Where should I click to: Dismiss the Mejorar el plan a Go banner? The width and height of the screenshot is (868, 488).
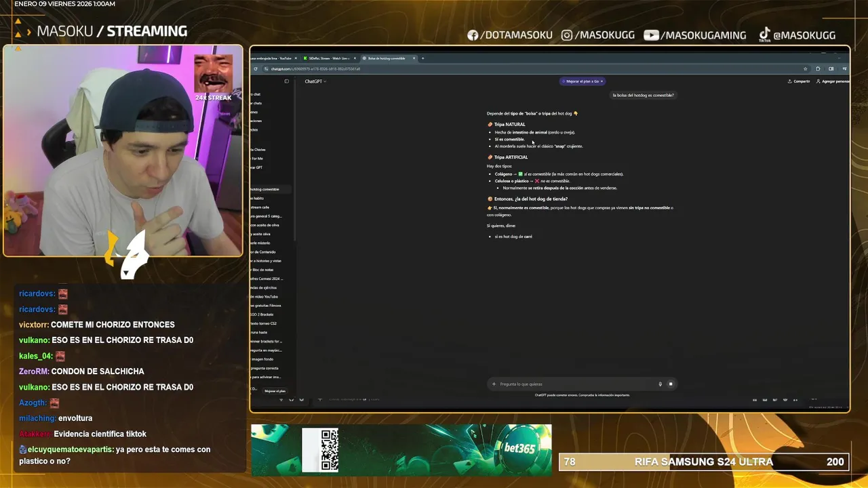pos(601,81)
